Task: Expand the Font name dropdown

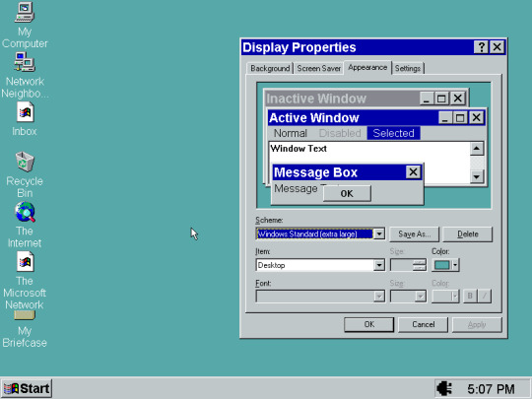Action: pos(379,297)
